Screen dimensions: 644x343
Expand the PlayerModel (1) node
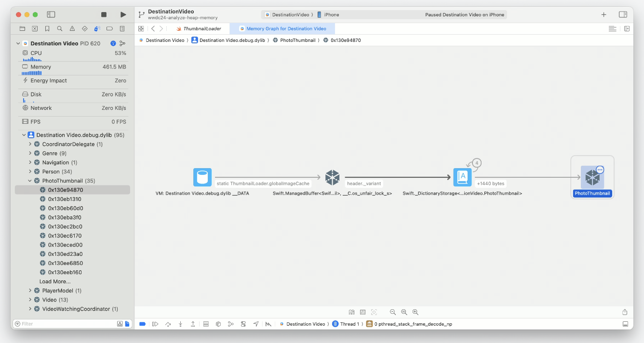pos(30,290)
